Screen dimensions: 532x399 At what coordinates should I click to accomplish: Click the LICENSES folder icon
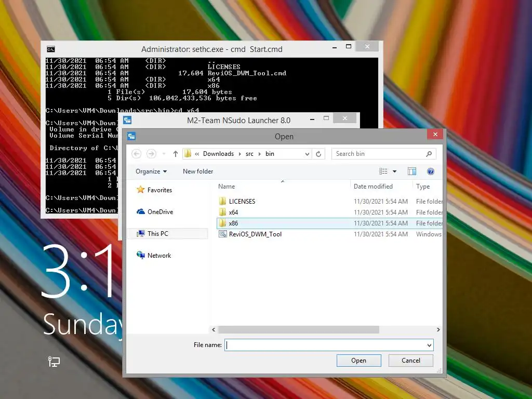point(222,201)
